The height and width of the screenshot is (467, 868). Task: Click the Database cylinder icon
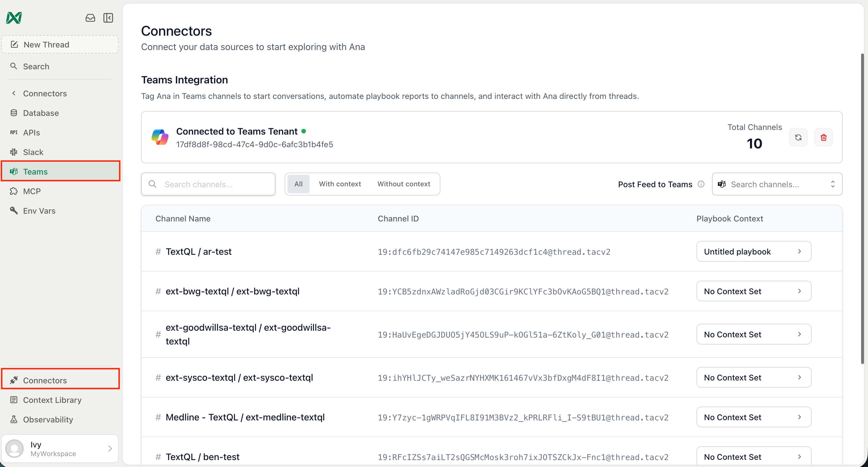click(x=14, y=113)
